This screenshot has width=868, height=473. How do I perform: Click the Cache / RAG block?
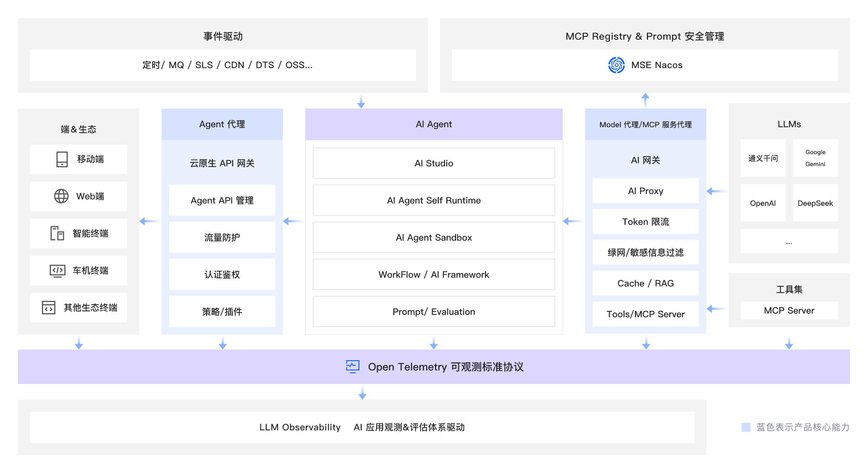pos(645,283)
